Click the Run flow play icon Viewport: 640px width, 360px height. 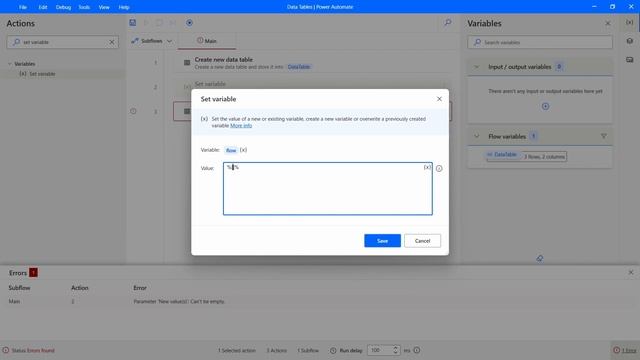tap(146, 23)
